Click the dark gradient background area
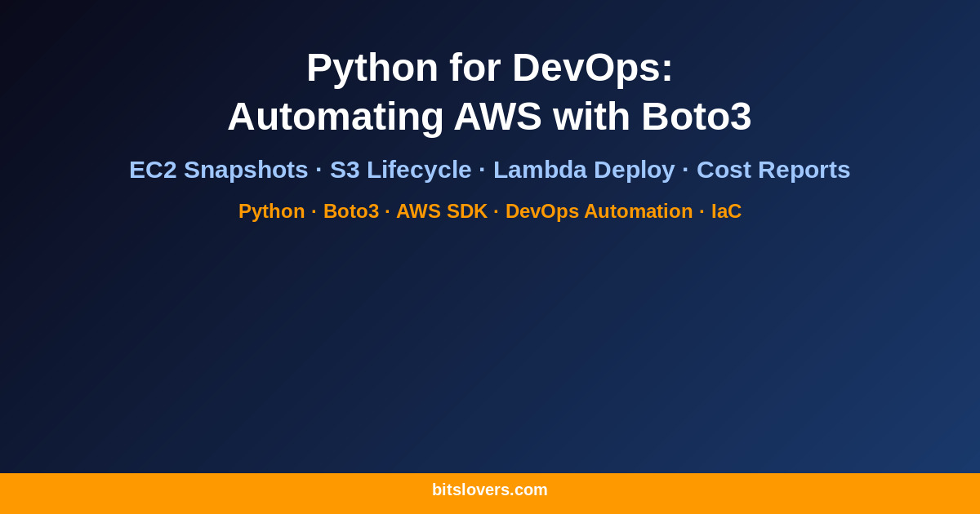This screenshot has height=514, width=980. [490, 351]
